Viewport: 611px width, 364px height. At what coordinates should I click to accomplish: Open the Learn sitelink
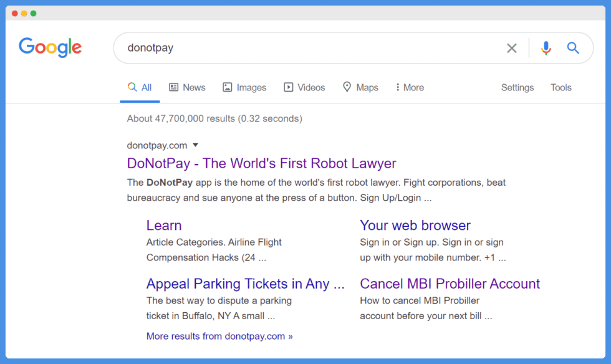tap(163, 225)
